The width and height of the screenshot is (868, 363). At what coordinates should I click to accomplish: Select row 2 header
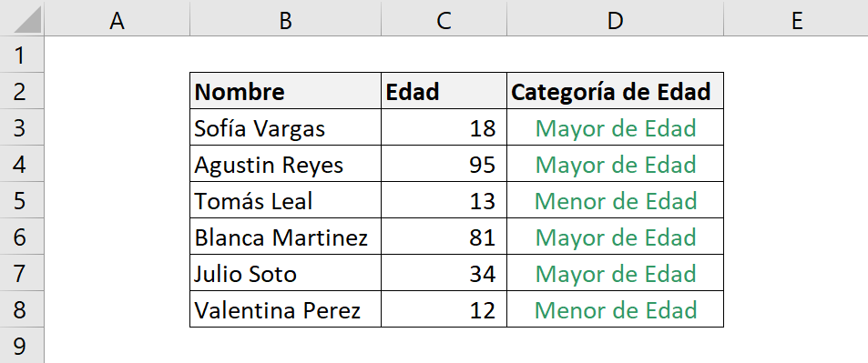[22, 91]
